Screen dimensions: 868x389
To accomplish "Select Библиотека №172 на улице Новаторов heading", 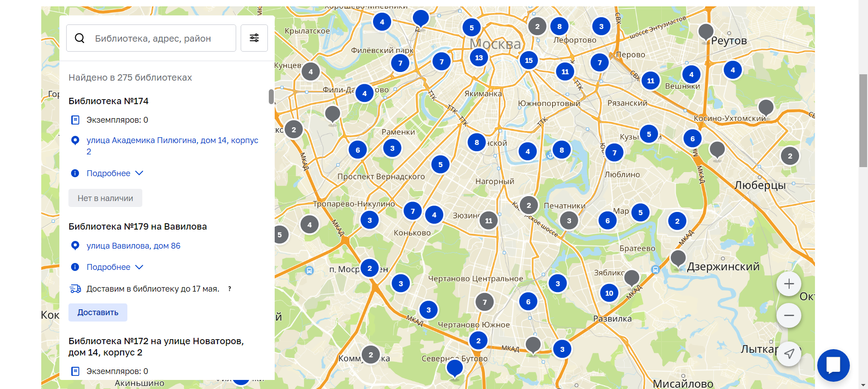I will [156, 347].
